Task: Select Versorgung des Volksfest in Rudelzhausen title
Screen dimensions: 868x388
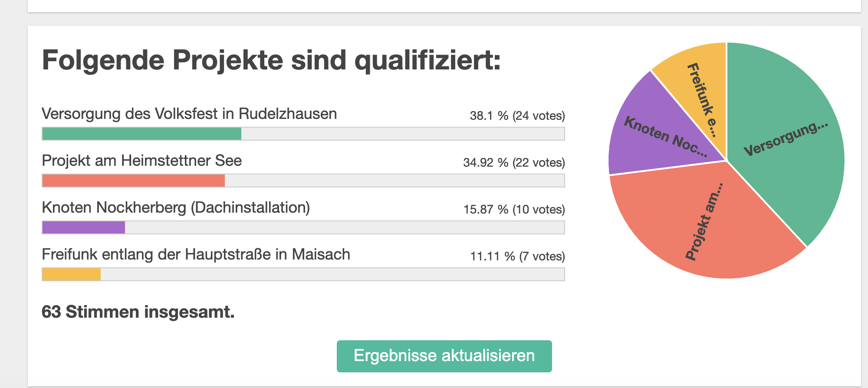Action: (189, 114)
